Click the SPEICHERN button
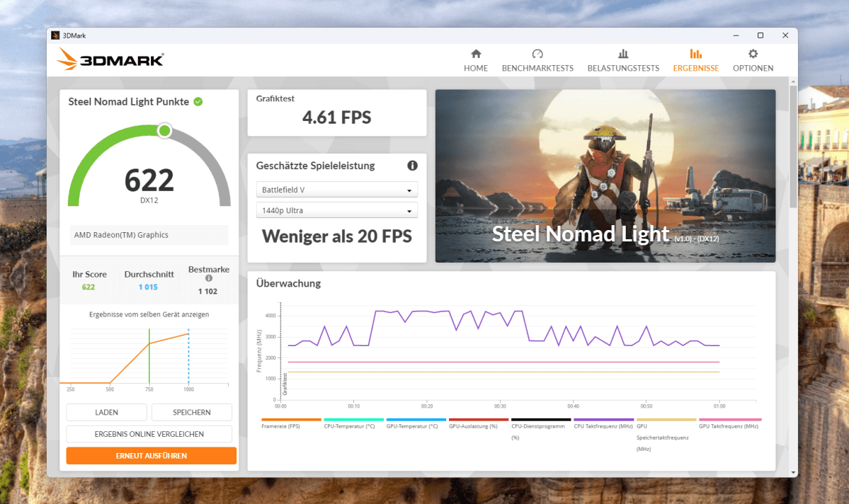The height and width of the screenshot is (504, 849). coord(192,412)
